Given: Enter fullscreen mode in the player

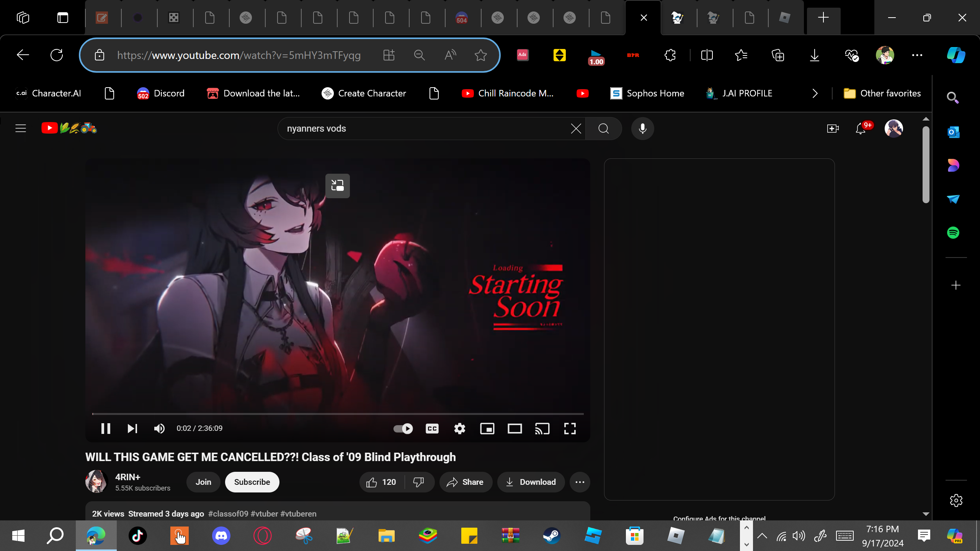Looking at the screenshot, I should pos(570,429).
